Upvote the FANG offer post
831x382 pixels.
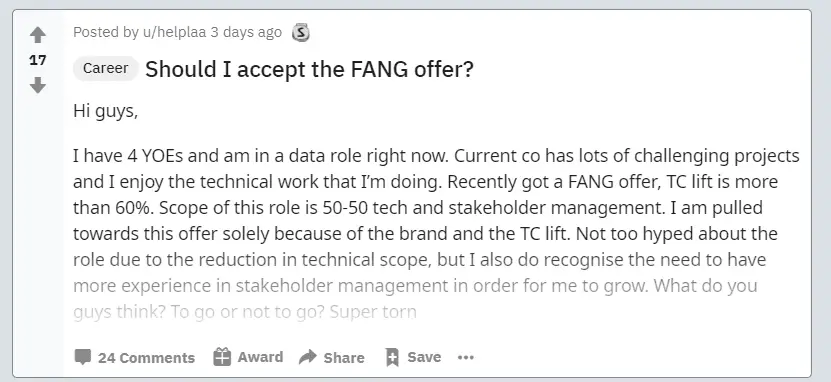point(38,35)
